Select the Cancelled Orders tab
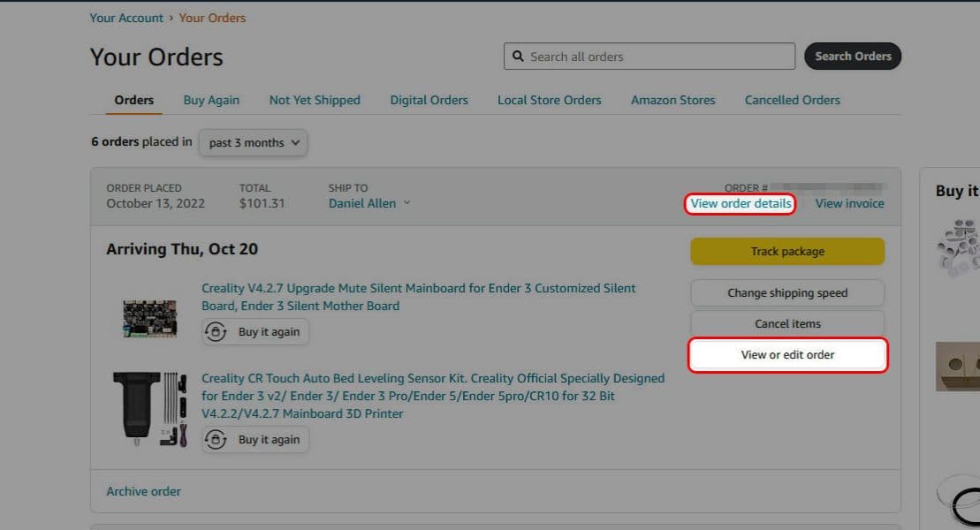 [x=791, y=100]
